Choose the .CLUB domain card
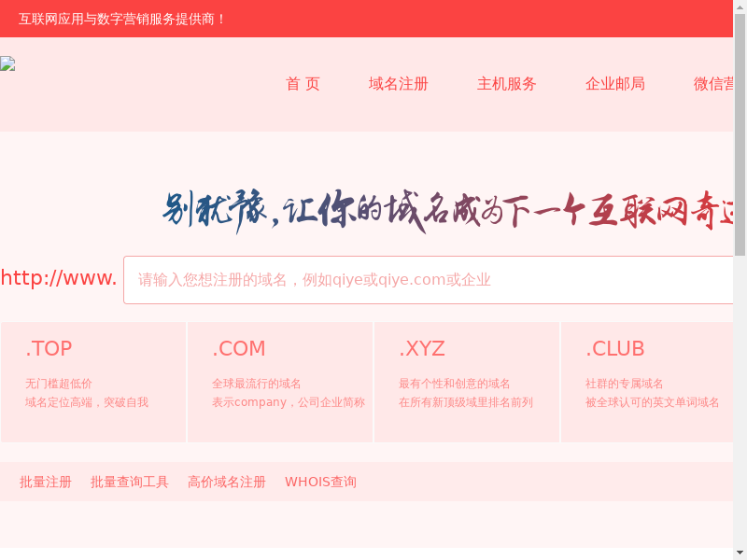747x560 pixels. click(x=647, y=382)
